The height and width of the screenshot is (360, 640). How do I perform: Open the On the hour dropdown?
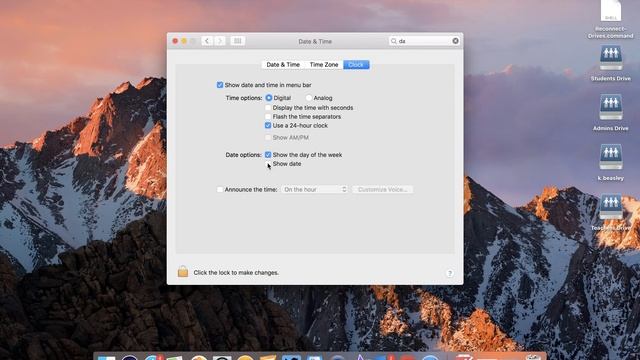tap(314, 189)
